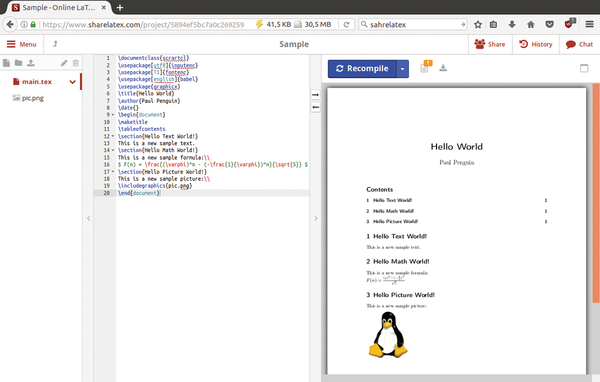Rename the selected file with pencil icon
Screen dimensions: 600x382
coord(64,63)
